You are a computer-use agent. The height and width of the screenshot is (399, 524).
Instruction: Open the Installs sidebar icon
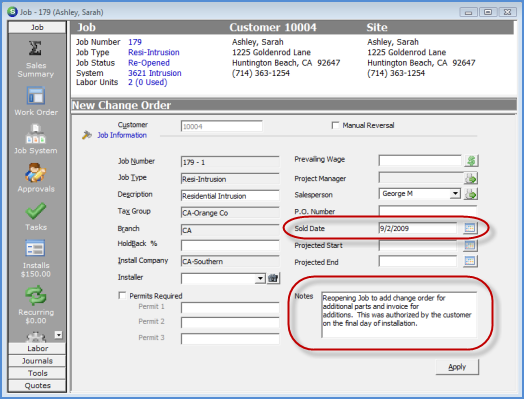(x=35, y=249)
